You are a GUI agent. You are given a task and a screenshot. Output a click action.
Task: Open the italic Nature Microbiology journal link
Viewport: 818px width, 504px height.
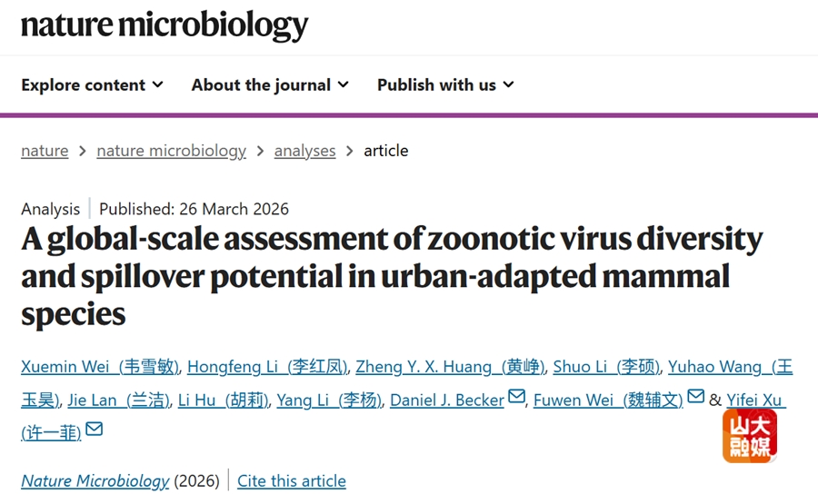pos(95,480)
